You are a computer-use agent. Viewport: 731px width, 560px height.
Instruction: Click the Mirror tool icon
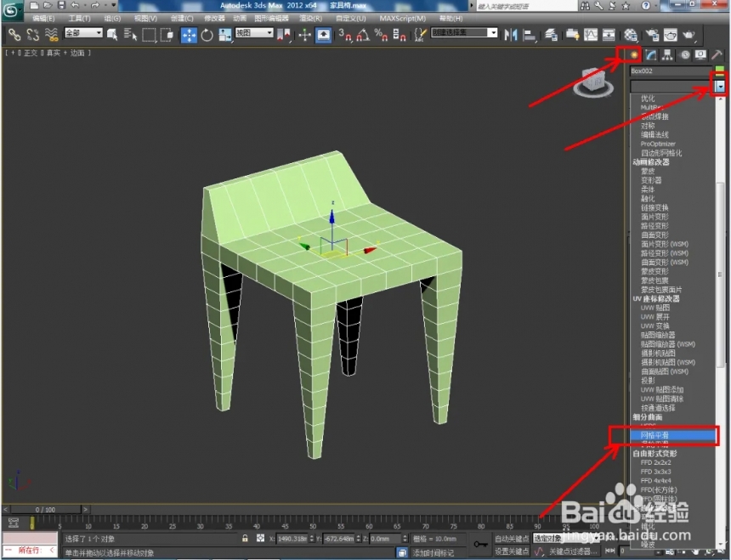(511, 35)
